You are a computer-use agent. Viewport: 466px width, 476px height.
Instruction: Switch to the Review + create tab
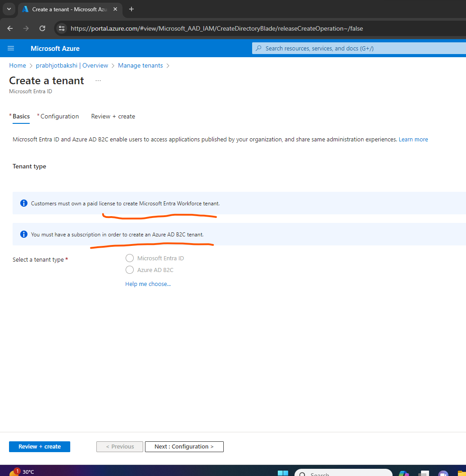pyautogui.click(x=113, y=117)
